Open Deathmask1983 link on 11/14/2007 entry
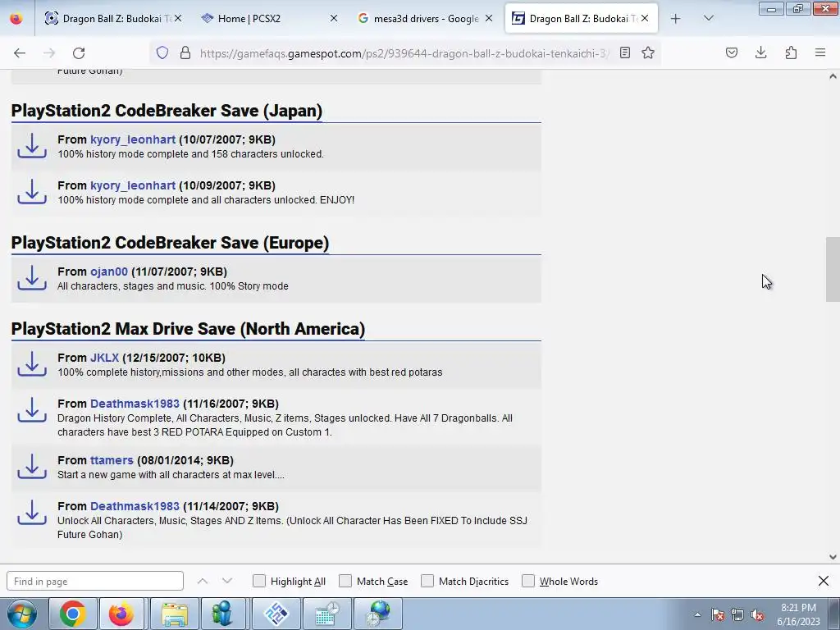 pyautogui.click(x=135, y=506)
